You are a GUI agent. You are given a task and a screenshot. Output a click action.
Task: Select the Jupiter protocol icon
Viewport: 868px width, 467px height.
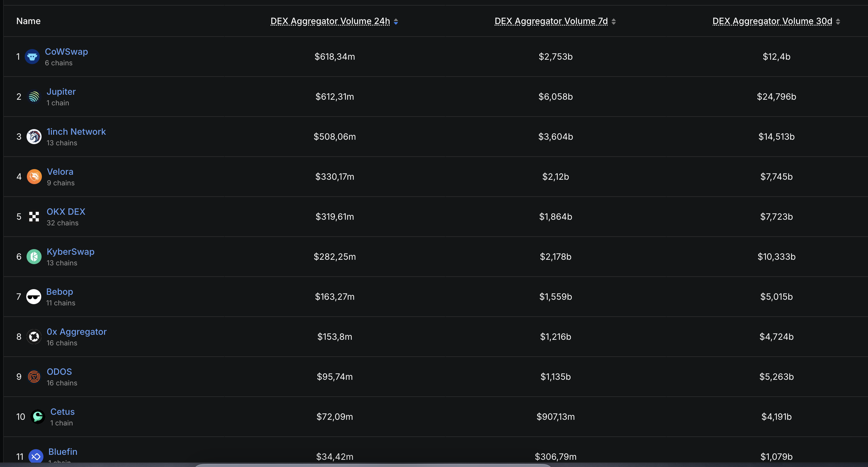pos(34,97)
